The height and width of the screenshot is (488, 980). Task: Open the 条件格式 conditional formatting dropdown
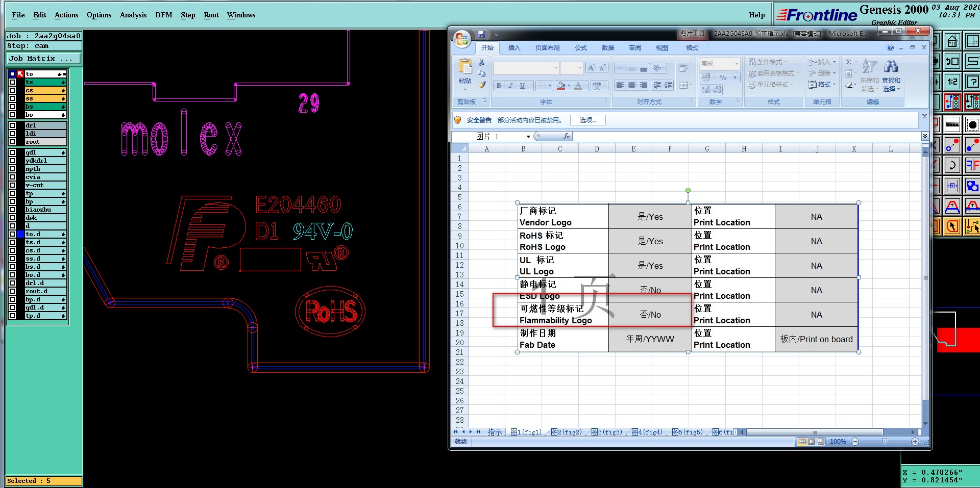coord(767,62)
